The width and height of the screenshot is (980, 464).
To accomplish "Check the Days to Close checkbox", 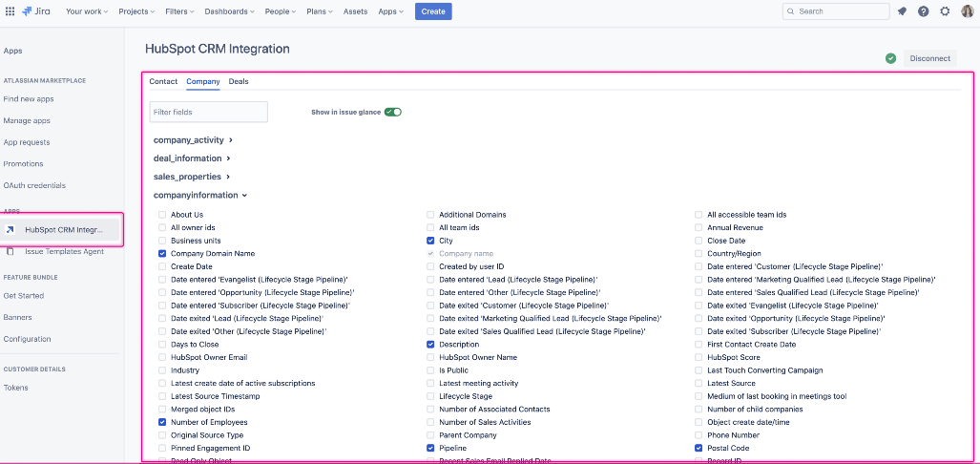I will 162,345.
